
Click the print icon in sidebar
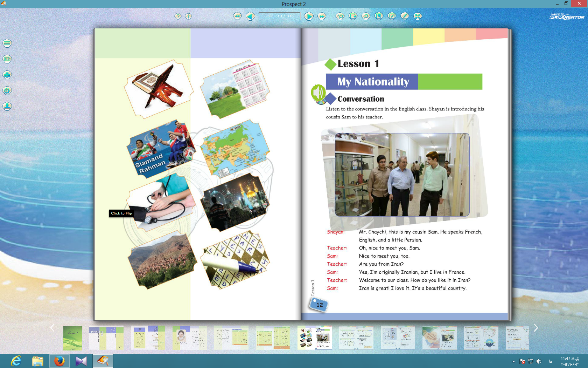pyautogui.click(x=7, y=75)
